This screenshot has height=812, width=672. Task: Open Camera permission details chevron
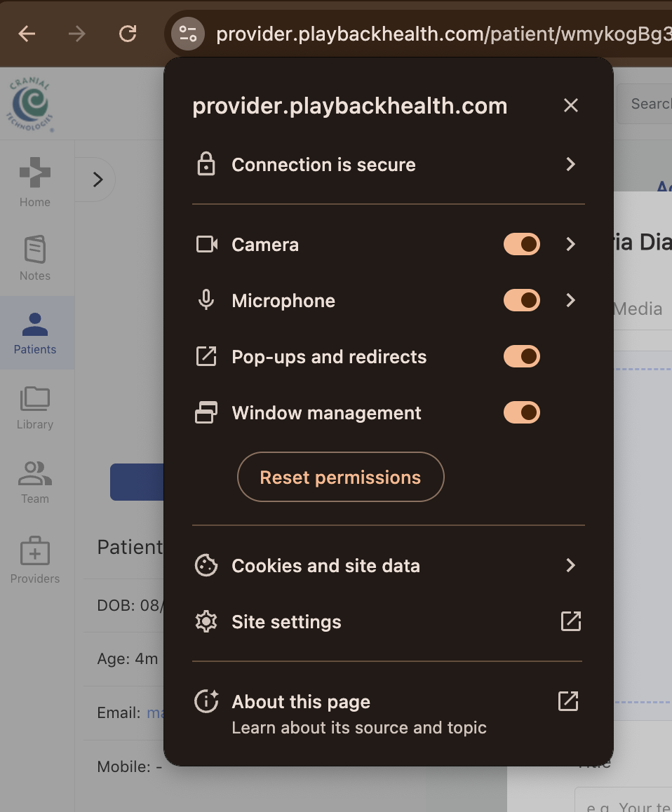(x=570, y=244)
